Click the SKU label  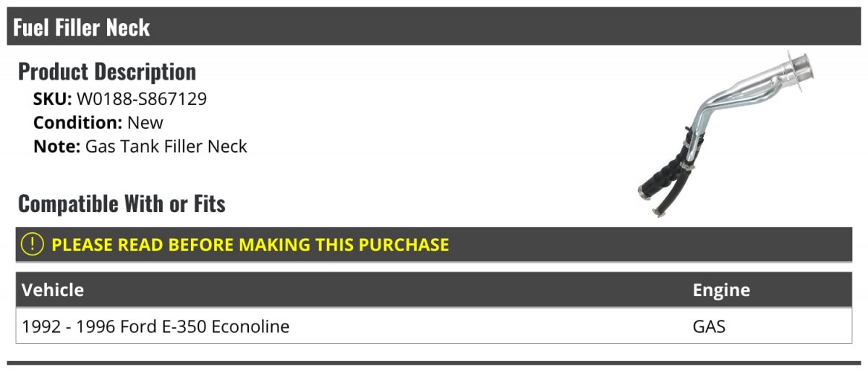pos(52,98)
